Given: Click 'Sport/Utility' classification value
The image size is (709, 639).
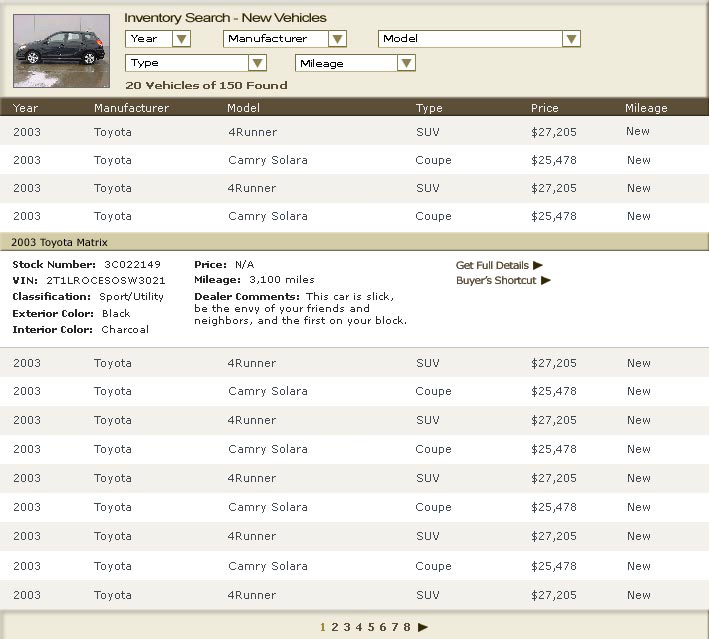Looking at the screenshot, I should [132, 297].
